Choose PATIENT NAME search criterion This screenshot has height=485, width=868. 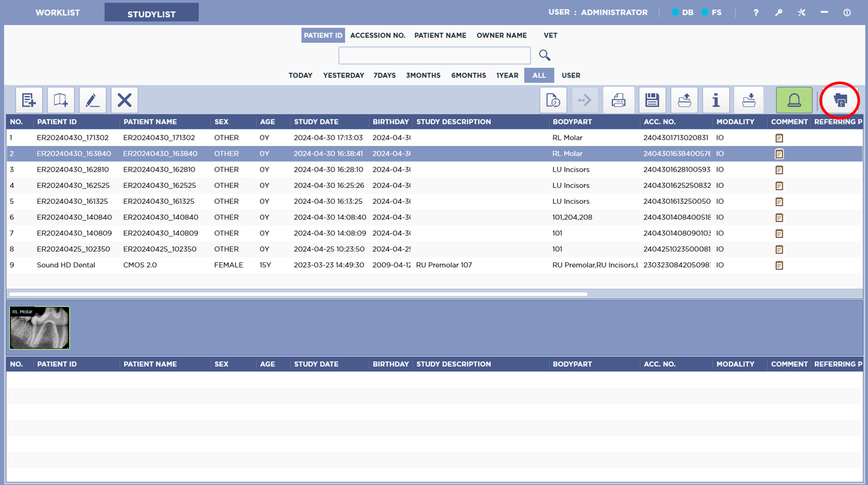coord(440,35)
